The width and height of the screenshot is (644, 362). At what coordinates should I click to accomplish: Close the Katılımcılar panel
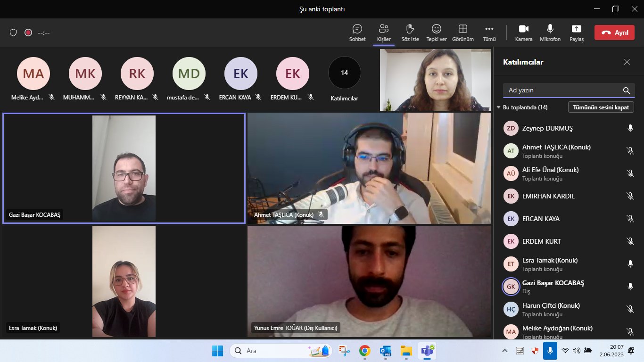click(627, 62)
